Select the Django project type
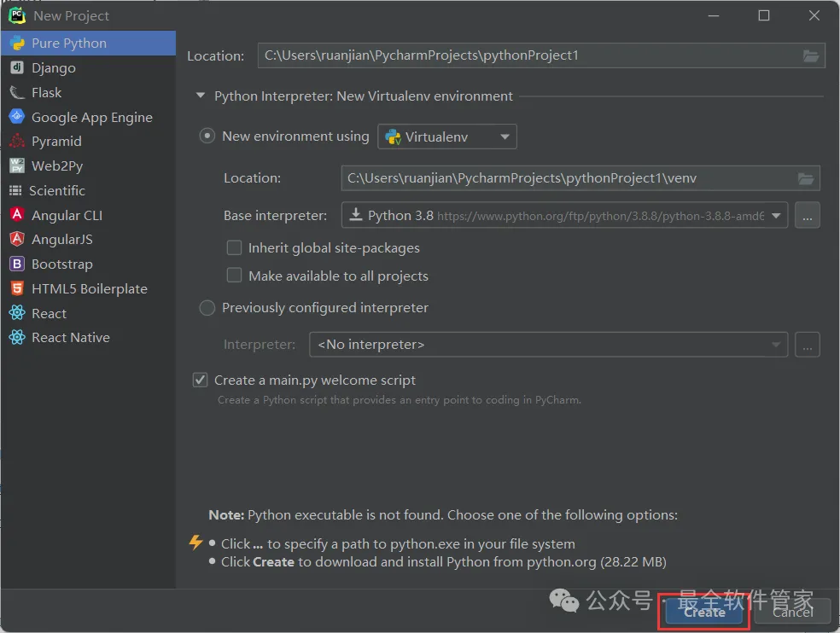Image resolution: width=840 pixels, height=633 pixels. coord(89,67)
